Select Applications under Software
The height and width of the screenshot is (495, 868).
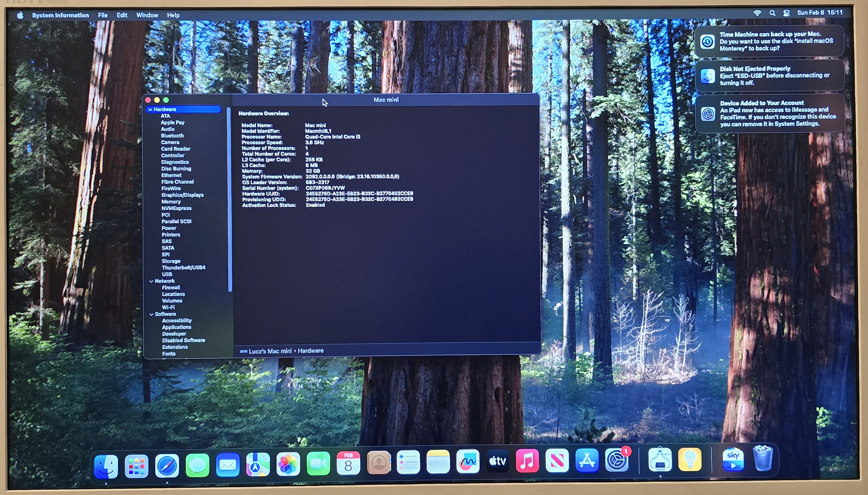[177, 327]
